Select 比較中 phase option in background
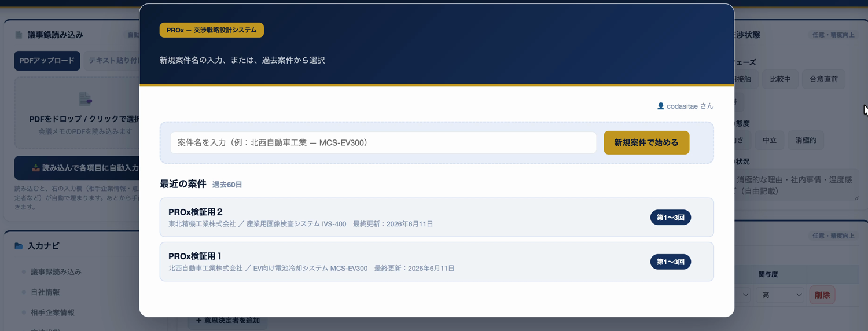868x331 pixels. [x=780, y=79]
